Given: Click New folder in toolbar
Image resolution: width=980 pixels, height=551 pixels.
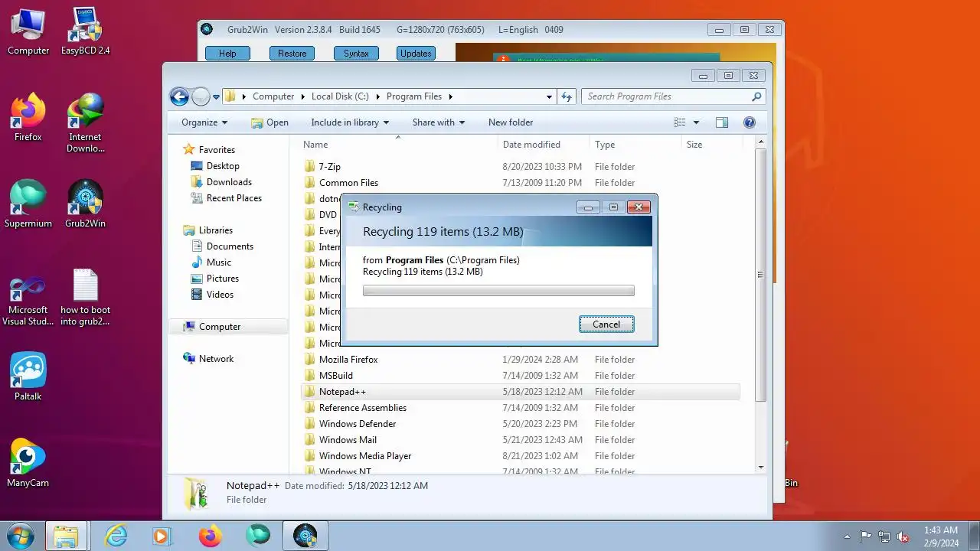Looking at the screenshot, I should (511, 122).
